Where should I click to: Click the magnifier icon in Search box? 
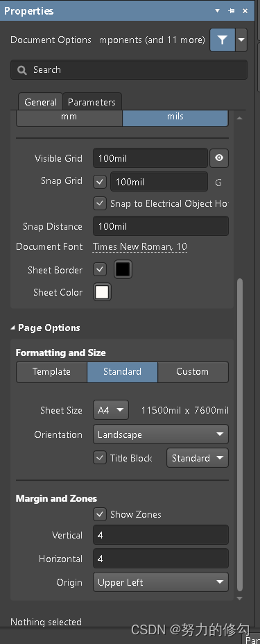[22, 70]
